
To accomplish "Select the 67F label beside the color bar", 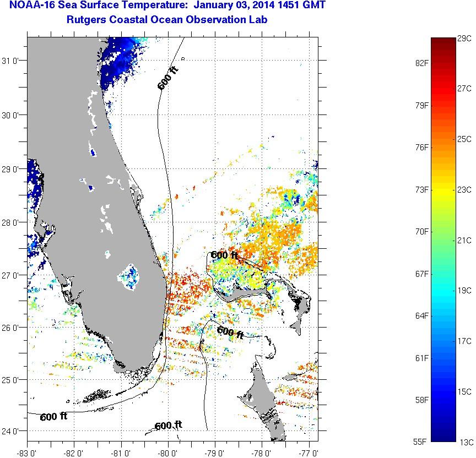I will [422, 274].
